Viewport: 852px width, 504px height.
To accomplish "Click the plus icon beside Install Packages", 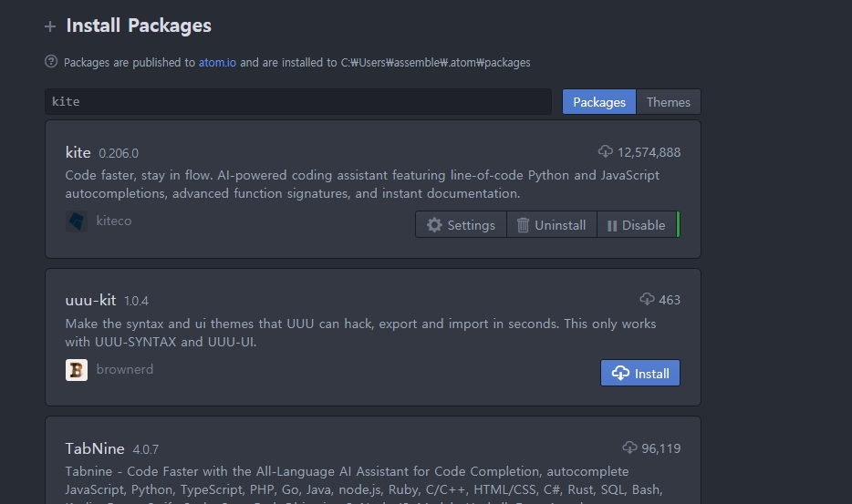I will pyautogui.click(x=50, y=26).
